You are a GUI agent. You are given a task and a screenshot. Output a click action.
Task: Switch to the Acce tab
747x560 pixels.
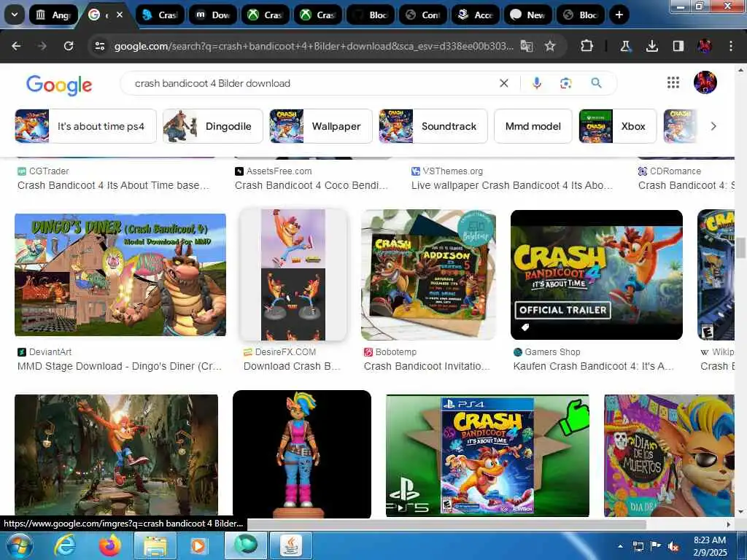point(475,15)
